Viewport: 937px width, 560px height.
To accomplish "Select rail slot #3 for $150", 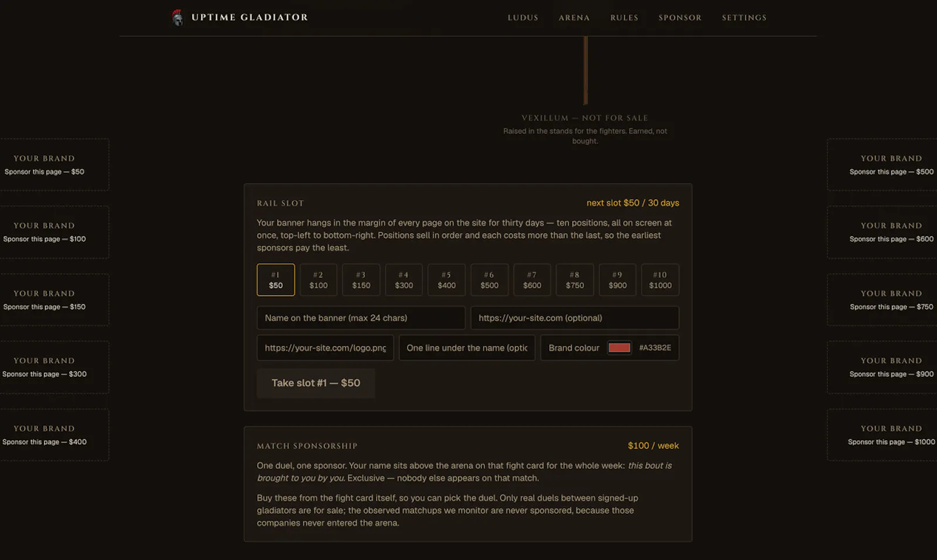I will pos(361,280).
